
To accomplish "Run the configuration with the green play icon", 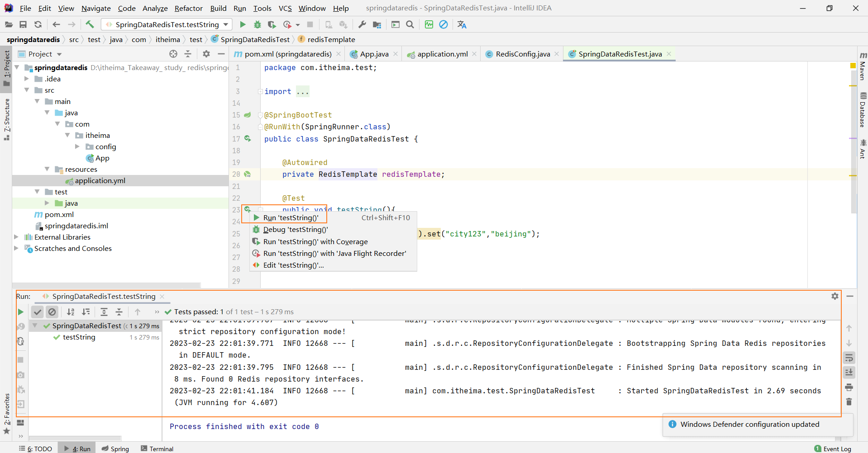I will 243,24.
